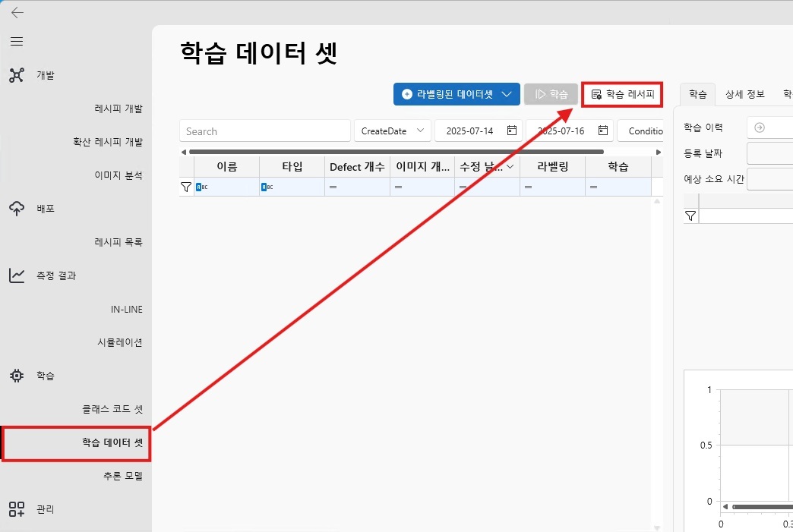Viewport: 793px width, 532px height.
Task: Open the 추론 모델 menu item
Action: point(122,476)
